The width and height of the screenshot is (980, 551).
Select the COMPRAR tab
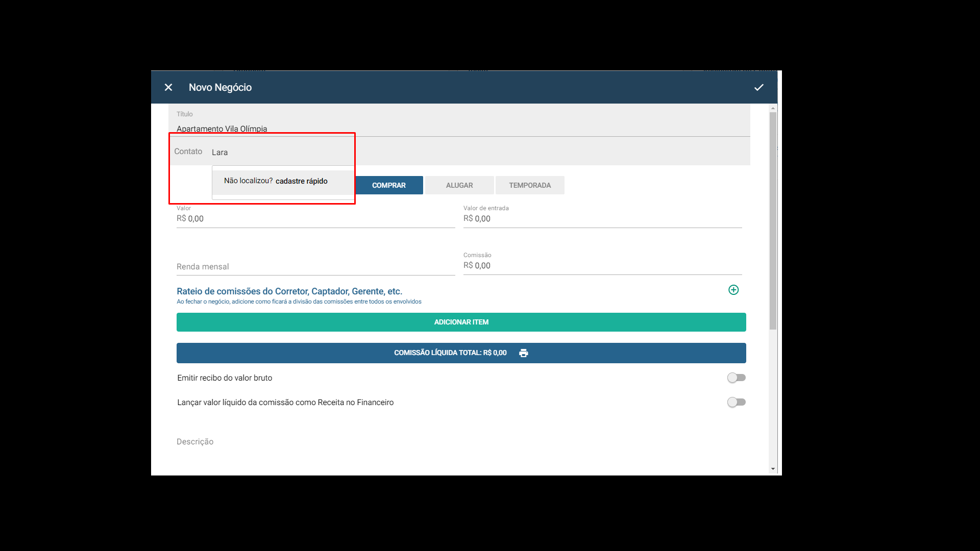click(389, 185)
